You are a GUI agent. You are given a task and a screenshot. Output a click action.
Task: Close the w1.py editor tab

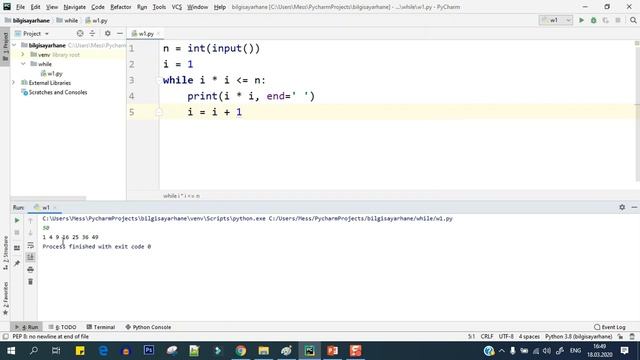tap(158, 33)
